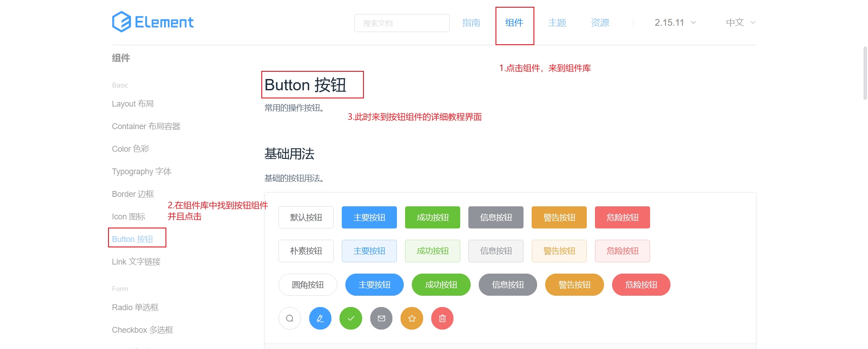The image size is (868, 349).
Task: Click the Element logo
Action: click(153, 22)
